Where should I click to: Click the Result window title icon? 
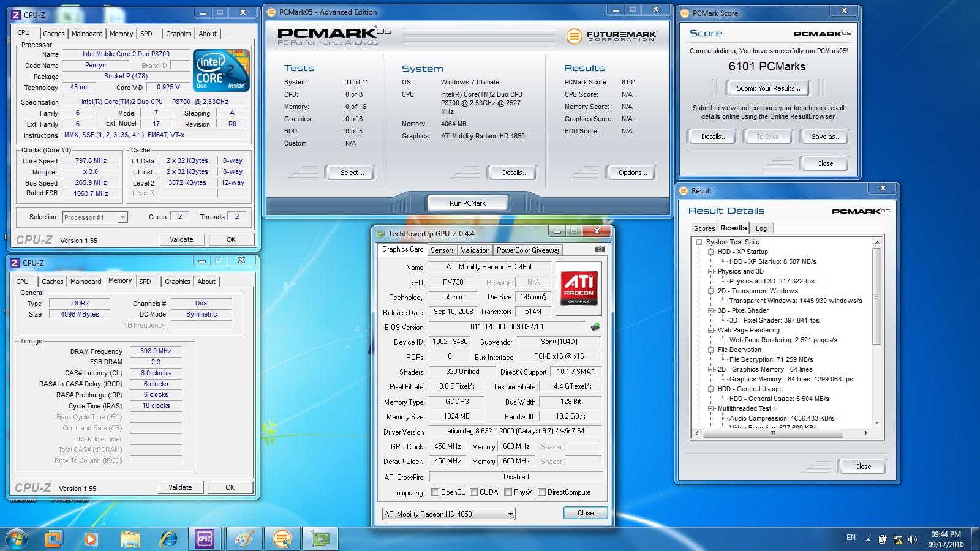pos(684,190)
